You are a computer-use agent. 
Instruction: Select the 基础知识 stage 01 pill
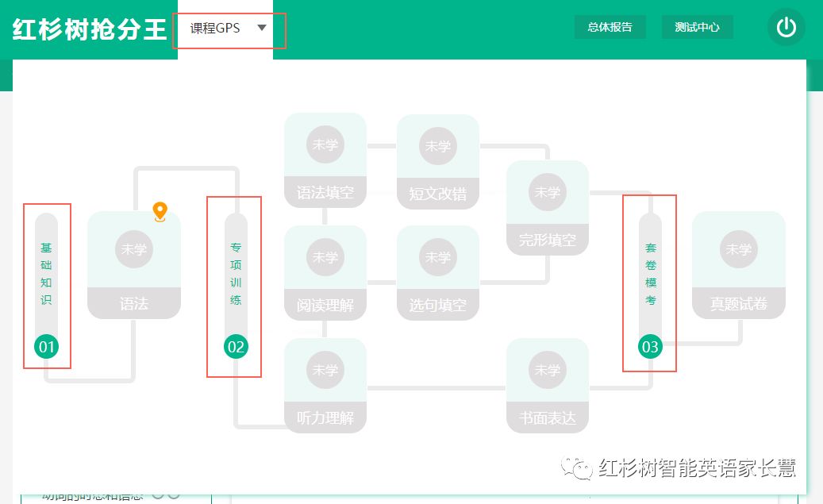coord(46,286)
